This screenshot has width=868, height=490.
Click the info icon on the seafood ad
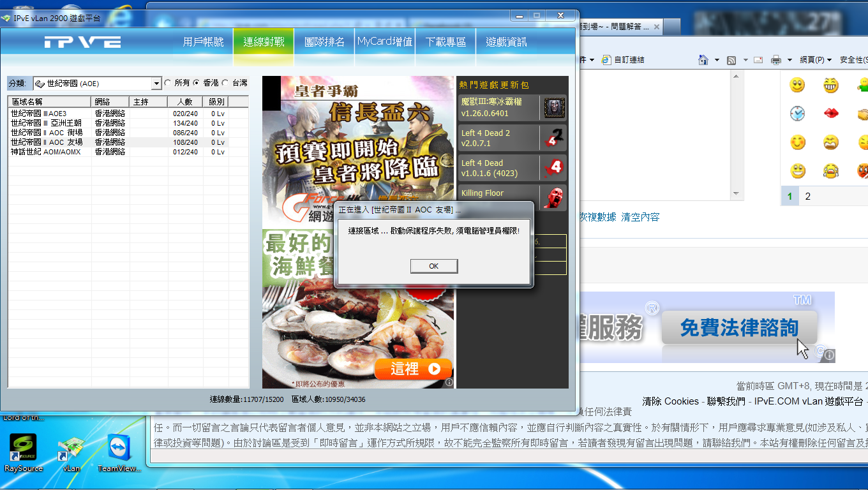click(449, 382)
